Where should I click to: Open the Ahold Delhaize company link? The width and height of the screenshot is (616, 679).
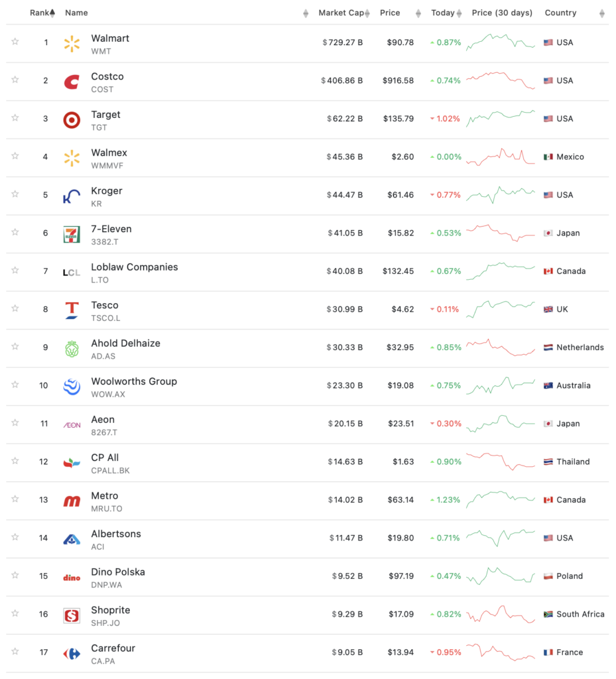tap(125, 343)
